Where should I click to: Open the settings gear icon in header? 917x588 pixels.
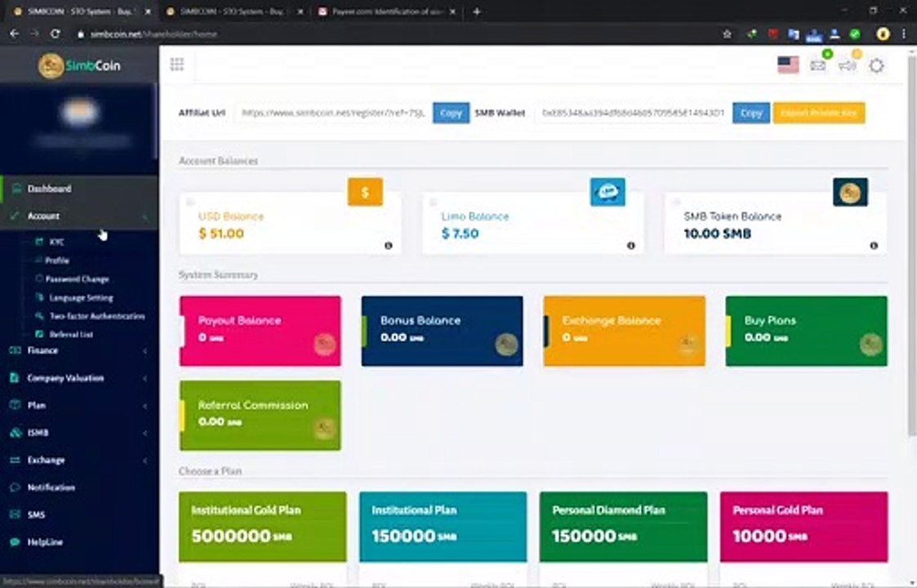point(876,65)
